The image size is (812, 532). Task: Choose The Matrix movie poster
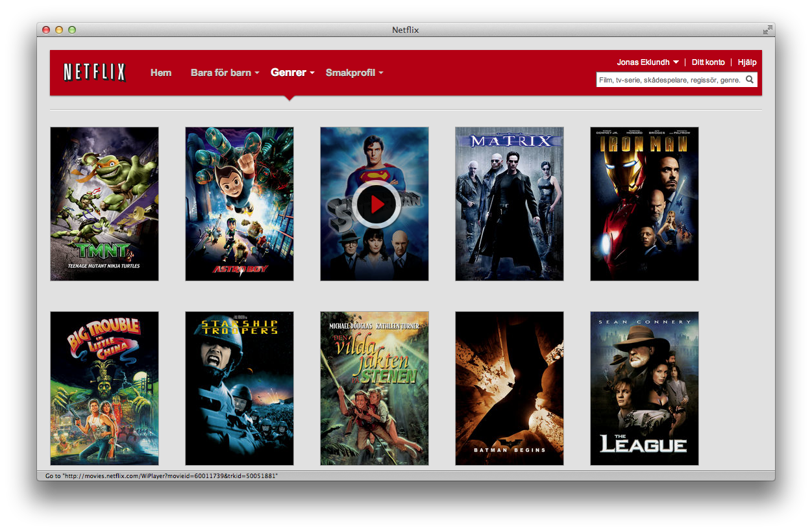[x=510, y=204]
